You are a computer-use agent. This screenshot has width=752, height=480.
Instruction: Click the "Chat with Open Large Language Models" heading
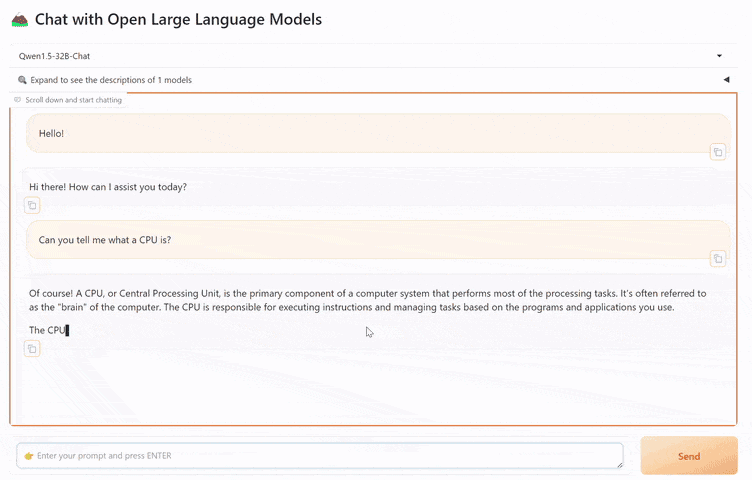178,20
